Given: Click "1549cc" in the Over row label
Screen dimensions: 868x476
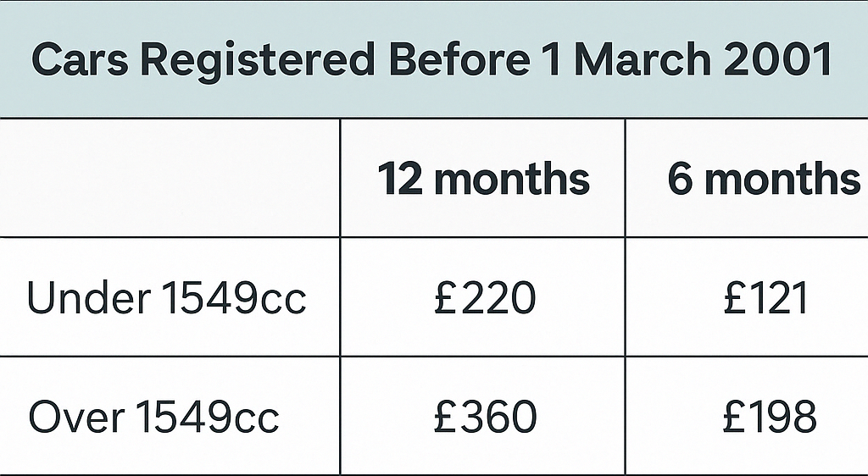Looking at the screenshot, I should (x=207, y=418).
